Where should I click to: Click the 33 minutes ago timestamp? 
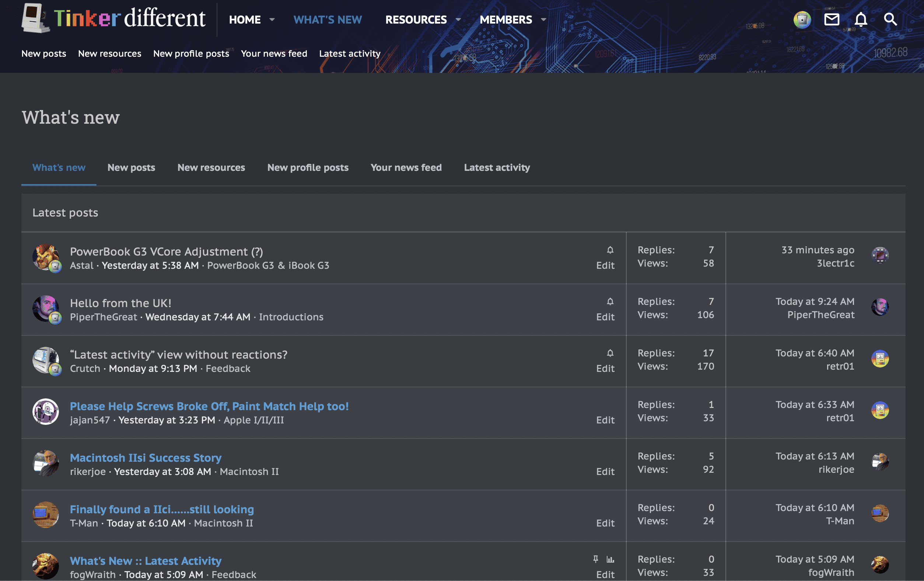818,250
